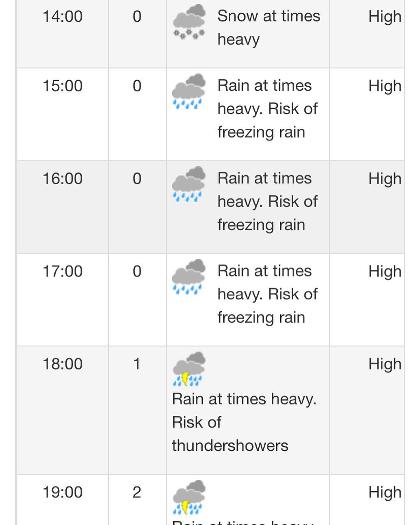The image size is (420, 525).
Task: Select the 14:00 time cell
Action: pos(63,17)
